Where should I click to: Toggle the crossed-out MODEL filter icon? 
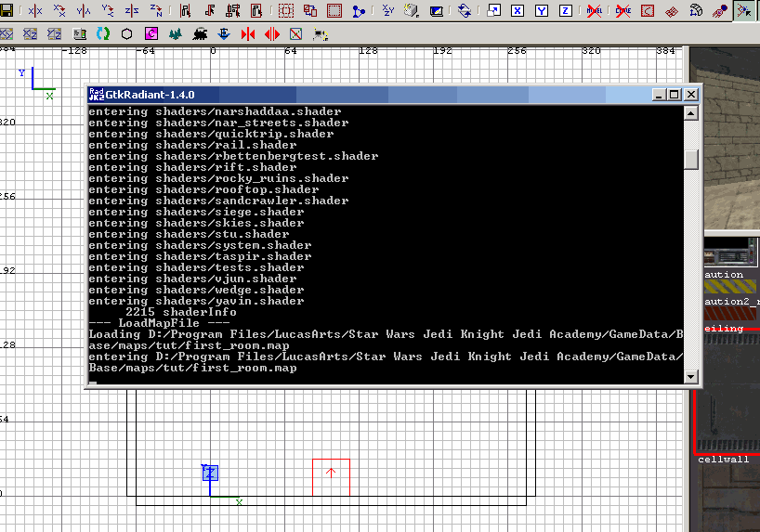pos(595,10)
